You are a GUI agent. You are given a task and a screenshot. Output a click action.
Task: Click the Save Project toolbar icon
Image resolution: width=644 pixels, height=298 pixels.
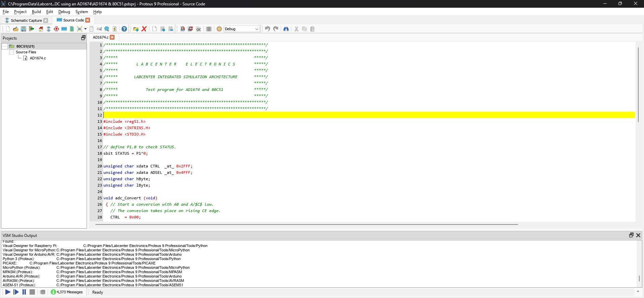(x=24, y=29)
